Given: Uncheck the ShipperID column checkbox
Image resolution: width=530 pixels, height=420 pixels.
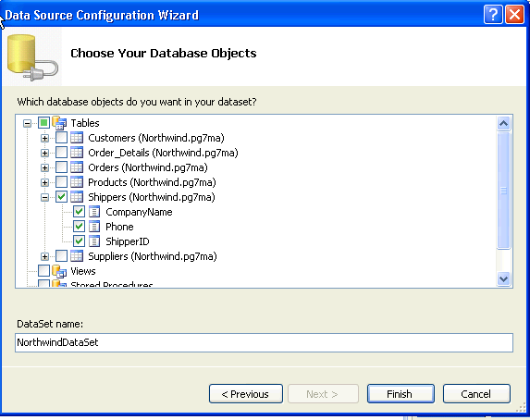Looking at the screenshot, I should click(80, 241).
